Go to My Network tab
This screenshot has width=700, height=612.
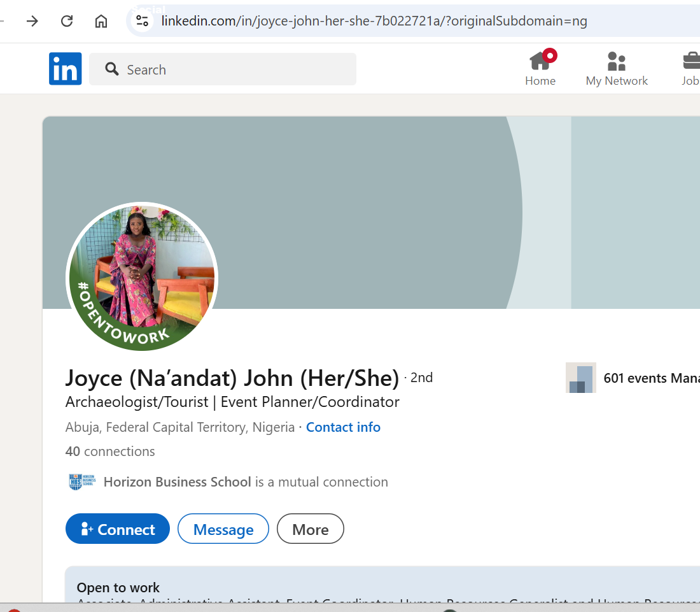[x=616, y=69]
